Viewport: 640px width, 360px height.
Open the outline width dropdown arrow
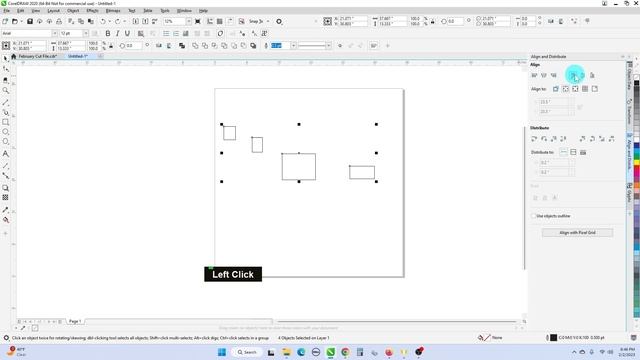293,46
